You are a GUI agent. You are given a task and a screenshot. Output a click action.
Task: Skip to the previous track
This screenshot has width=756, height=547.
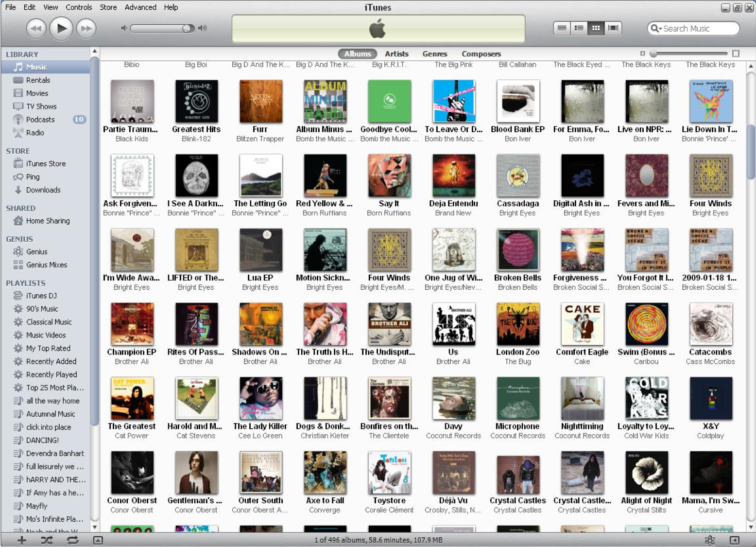point(36,28)
